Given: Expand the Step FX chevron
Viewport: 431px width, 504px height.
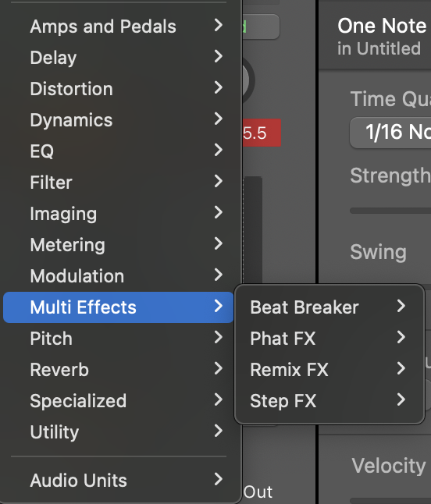Looking at the screenshot, I should point(401,400).
